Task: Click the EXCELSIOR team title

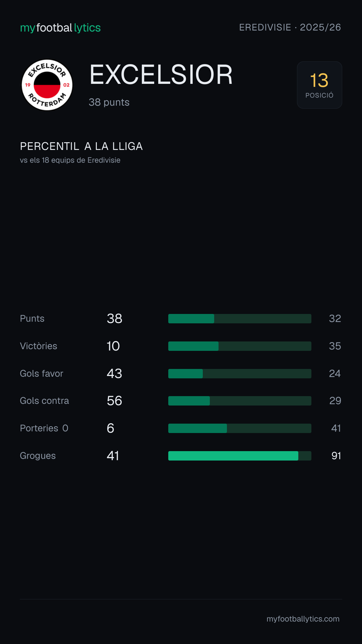Action: pyautogui.click(x=161, y=74)
